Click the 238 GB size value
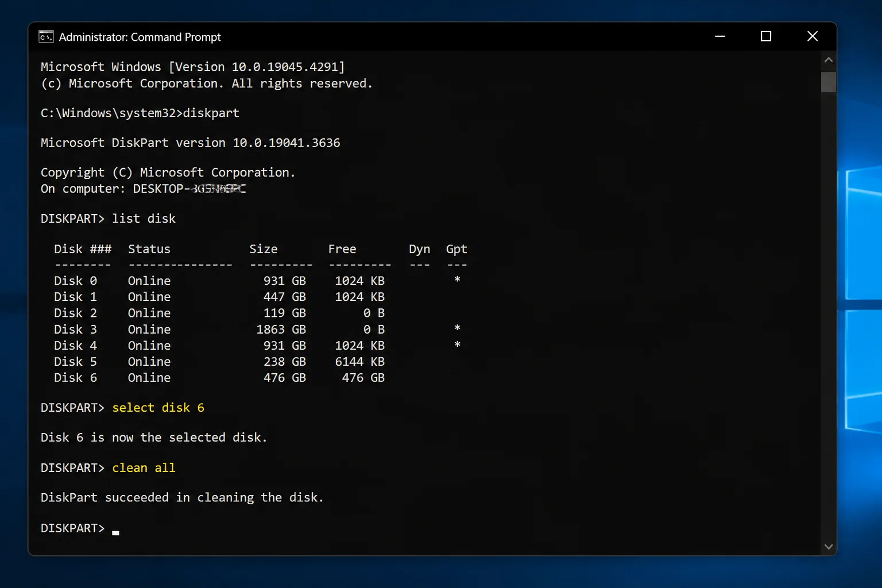Image resolution: width=882 pixels, height=588 pixels. pyautogui.click(x=284, y=362)
